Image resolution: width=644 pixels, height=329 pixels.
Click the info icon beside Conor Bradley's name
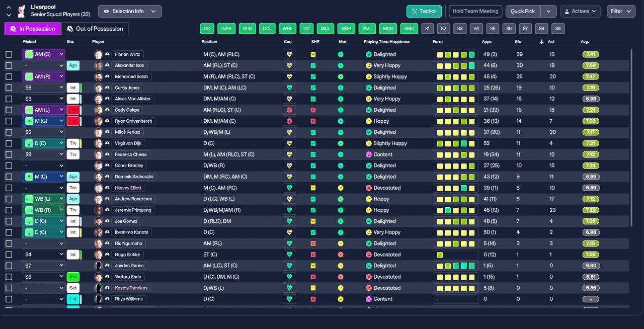click(x=107, y=166)
